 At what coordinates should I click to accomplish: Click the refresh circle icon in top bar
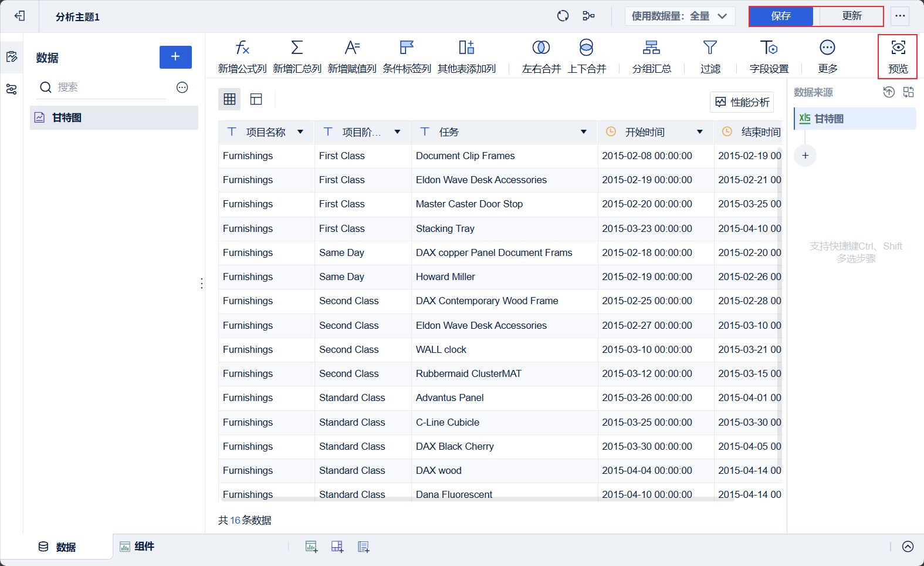click(563, 16)
